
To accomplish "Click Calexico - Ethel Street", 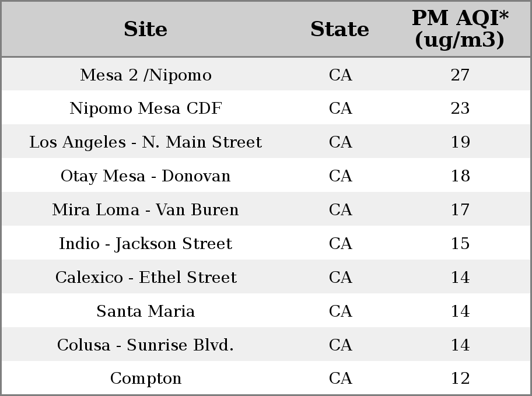I will click(x=146, y=277).
